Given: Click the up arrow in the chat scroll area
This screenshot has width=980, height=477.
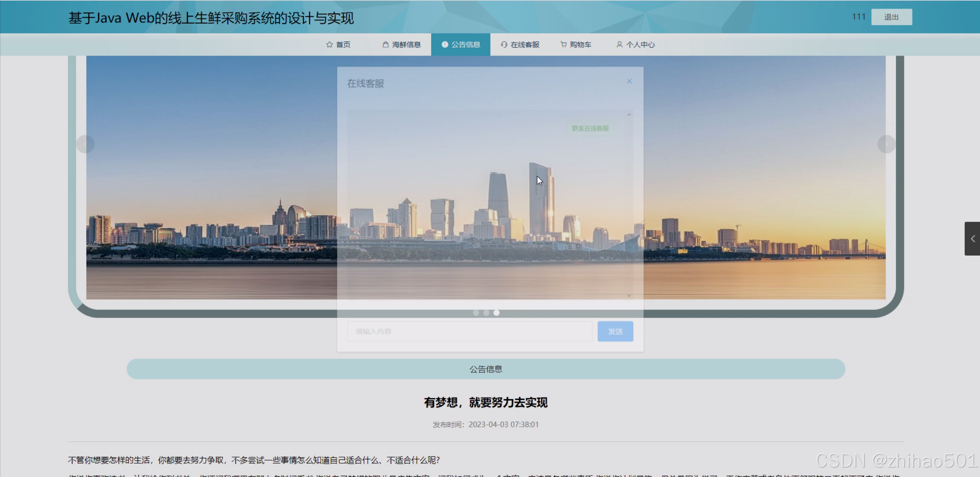Looking at the screenshot, I should point(629,114).
